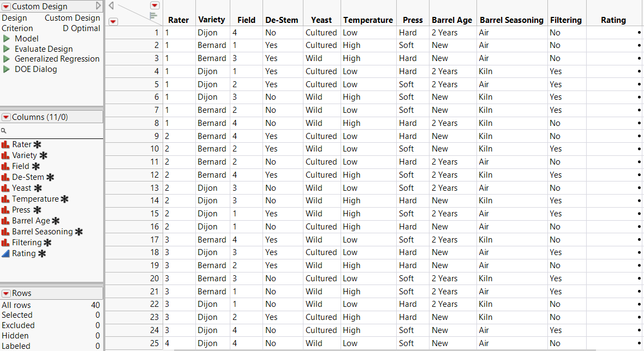The height and width of the screenshot is (351, 644).
Task: Open the column-area red triangle menu in the table corner
Action: (154, 5)
